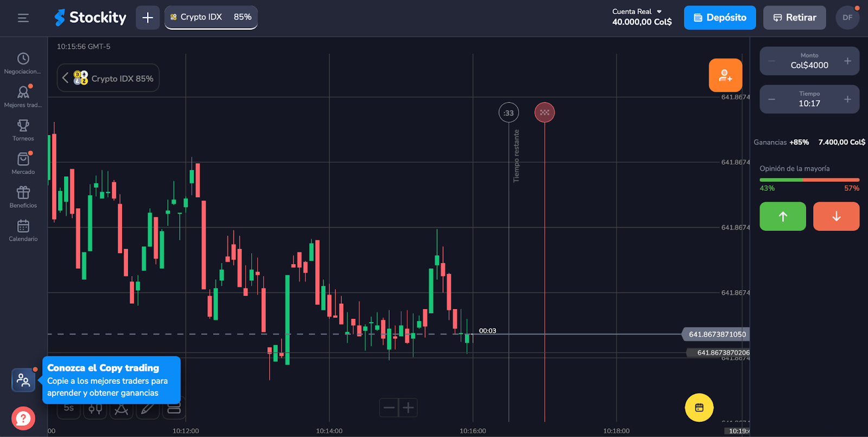Open the hamburger menu
This screenshot has height=437, width=868.
pyautogui.click(x=23, y=18)
